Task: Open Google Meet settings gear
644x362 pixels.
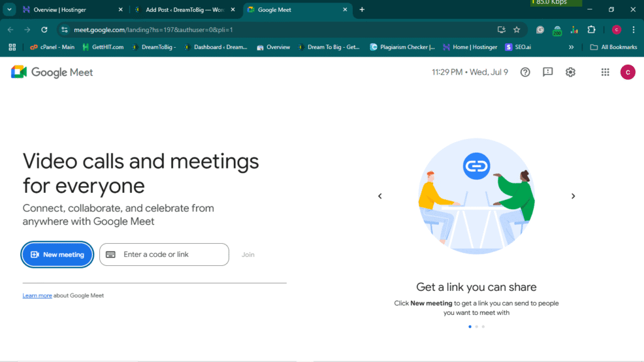Action: (570, 72)
